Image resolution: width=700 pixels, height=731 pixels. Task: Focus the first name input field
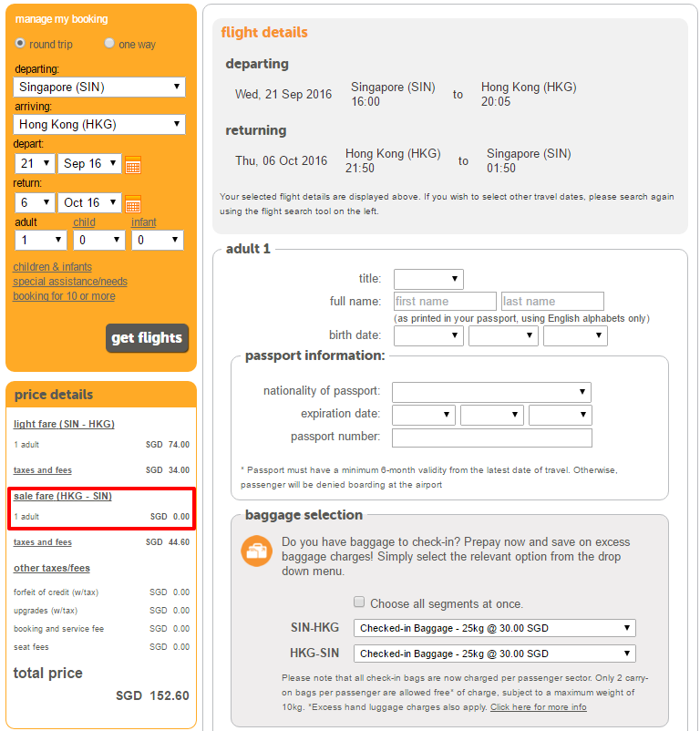[445, 301]
